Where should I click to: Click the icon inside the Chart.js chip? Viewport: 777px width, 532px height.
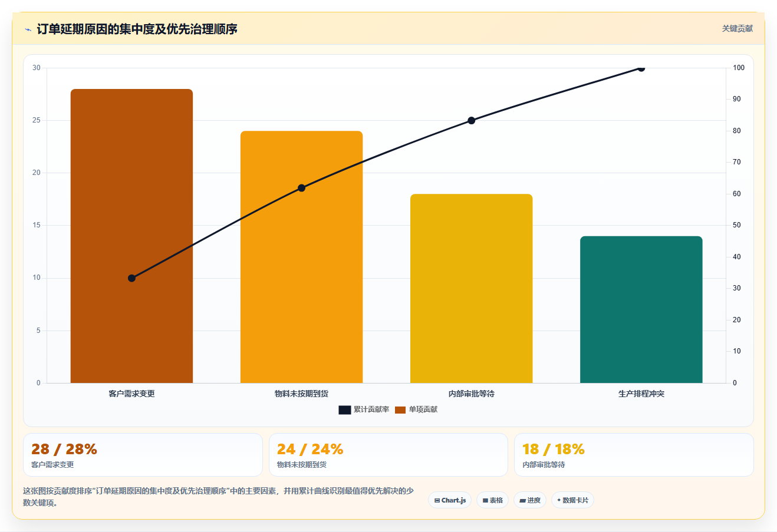[437, 500]
